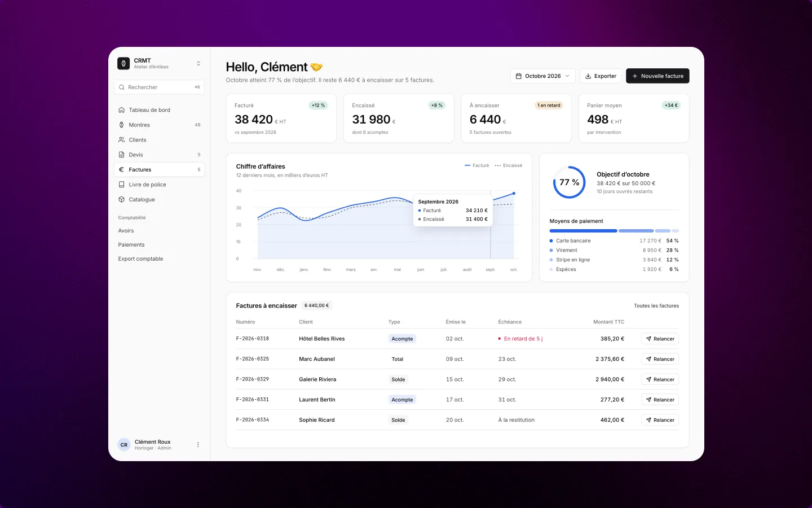
Task: Click the Encaissé legend entry in the chart
Action: pos(509,165)
